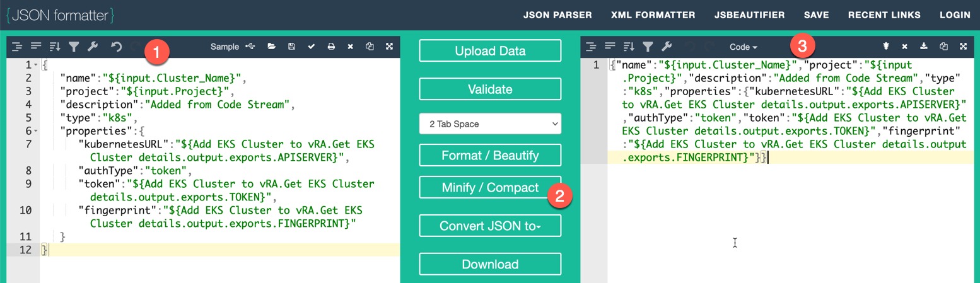The width and height of the screenshot is (980, 283).
Task: Repair wrench icon in right editor toolbar
Action: (666, 46)
